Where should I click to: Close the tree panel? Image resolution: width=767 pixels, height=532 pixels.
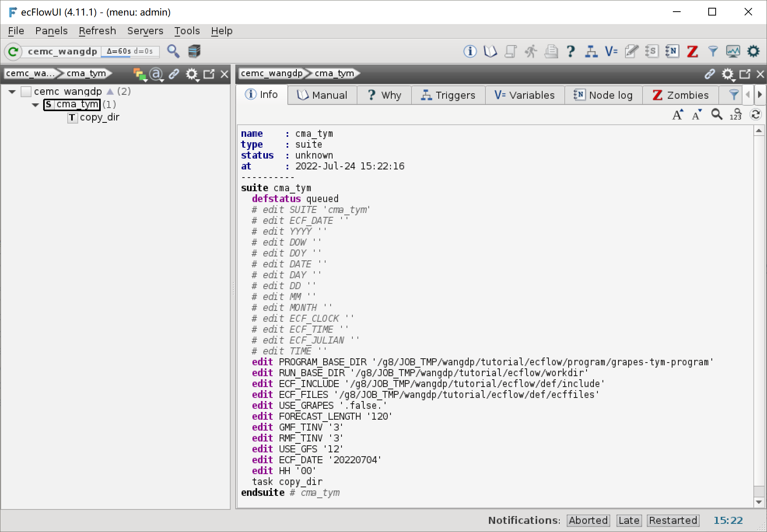(224, 74)
